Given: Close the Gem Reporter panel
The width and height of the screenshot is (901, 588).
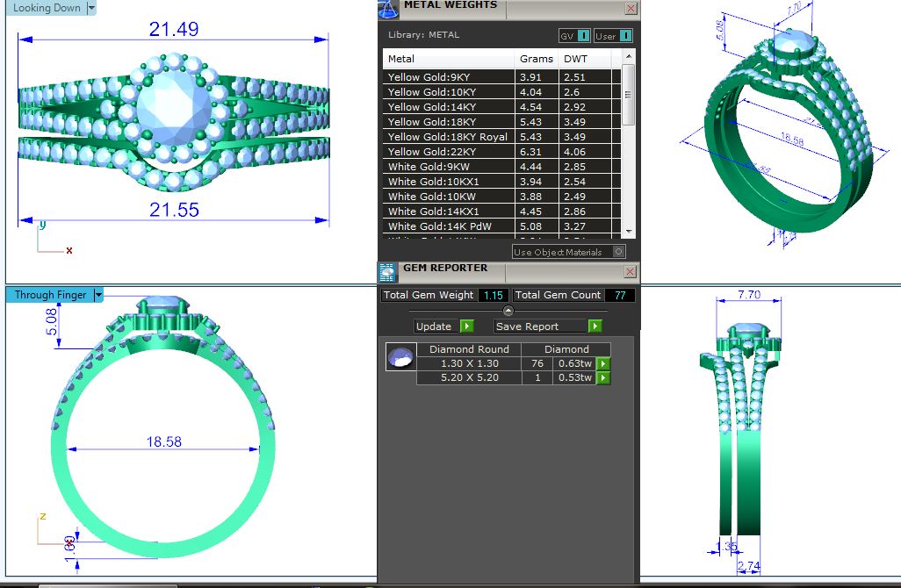Looking at the screenshot, I should [631, 272].
